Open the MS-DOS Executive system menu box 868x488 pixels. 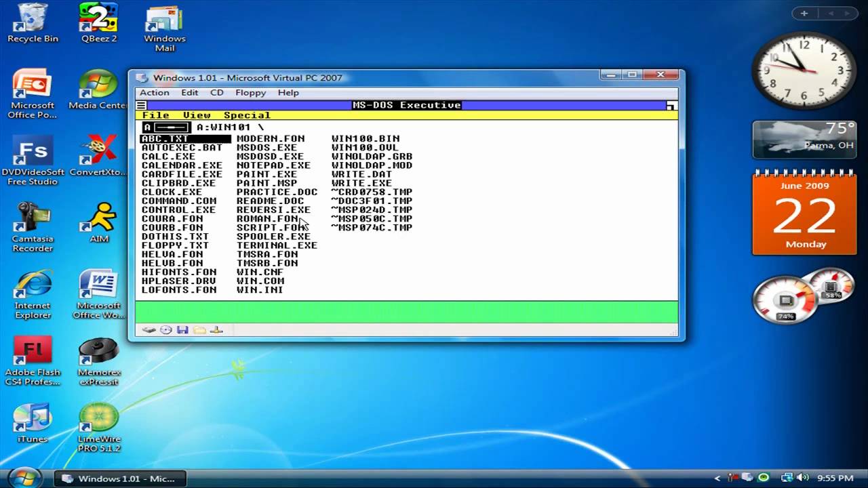coord(141,105)
